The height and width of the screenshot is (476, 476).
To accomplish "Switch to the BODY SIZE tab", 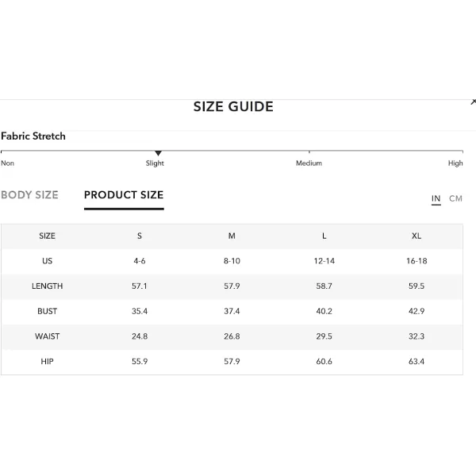I will coord(29,195).
